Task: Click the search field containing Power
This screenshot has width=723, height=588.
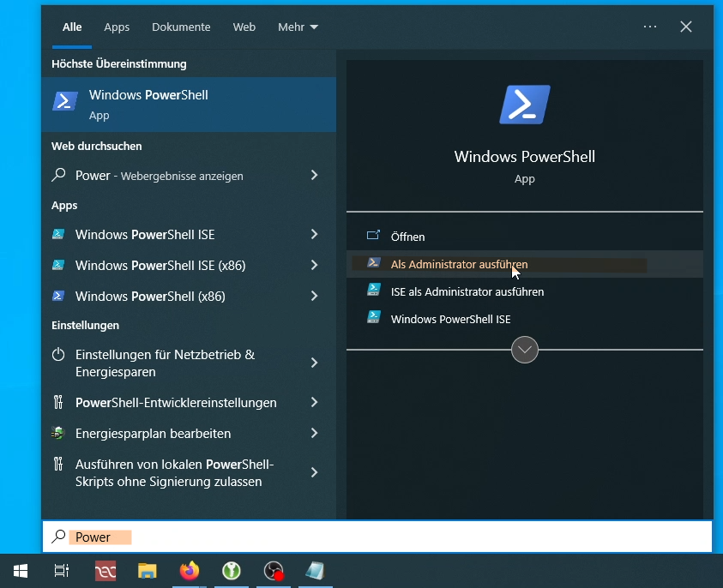Action: point(377,537)
